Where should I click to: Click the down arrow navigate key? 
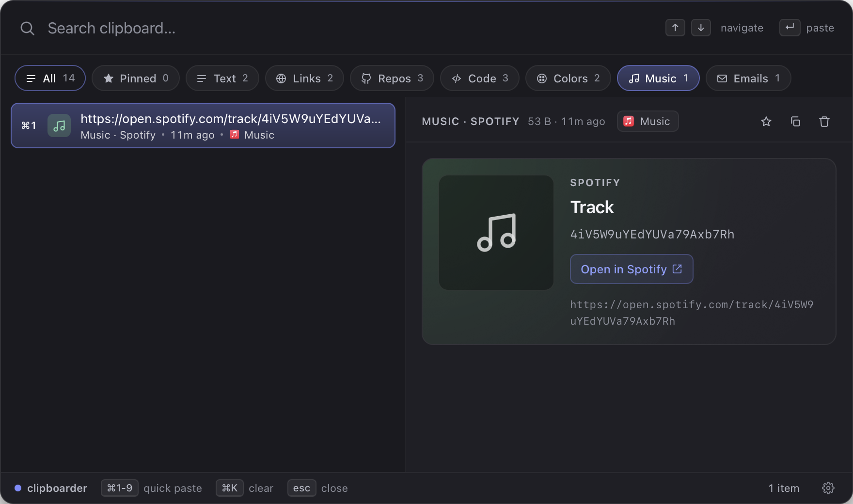point(701,28)
